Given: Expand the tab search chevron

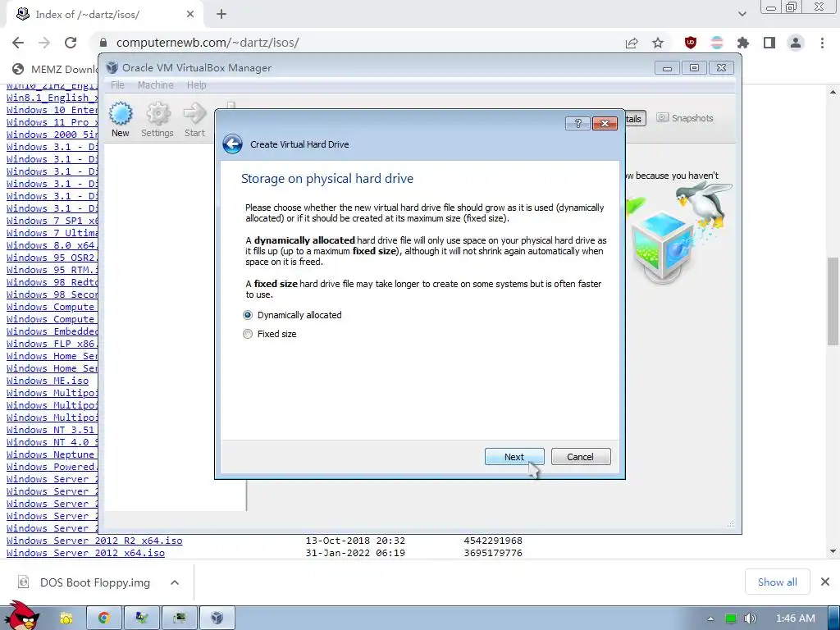Looking at the screenshot, I should tap(742, 14).
